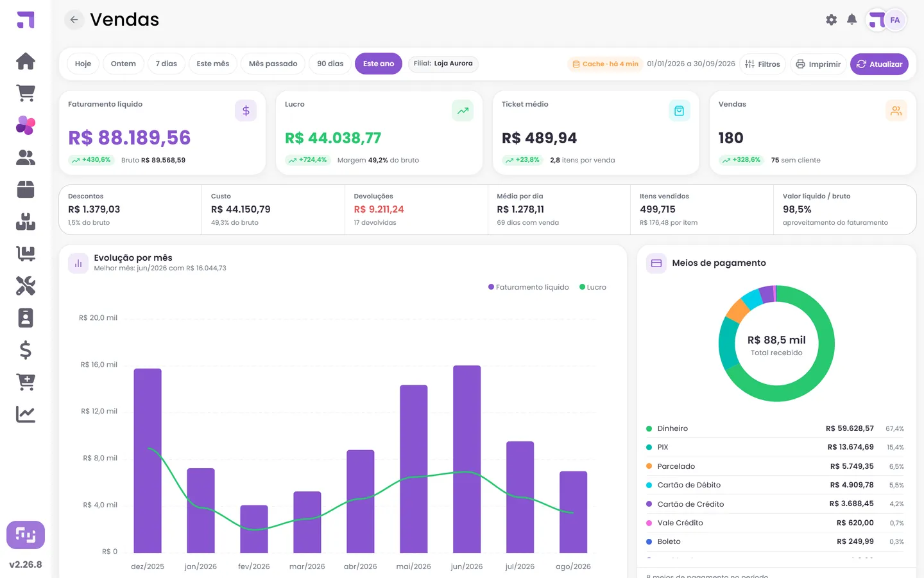This screenshot has height=578, width=924.
Task: Open the settings gear icon
Action: pyautogui.click(x=832, y=20)
